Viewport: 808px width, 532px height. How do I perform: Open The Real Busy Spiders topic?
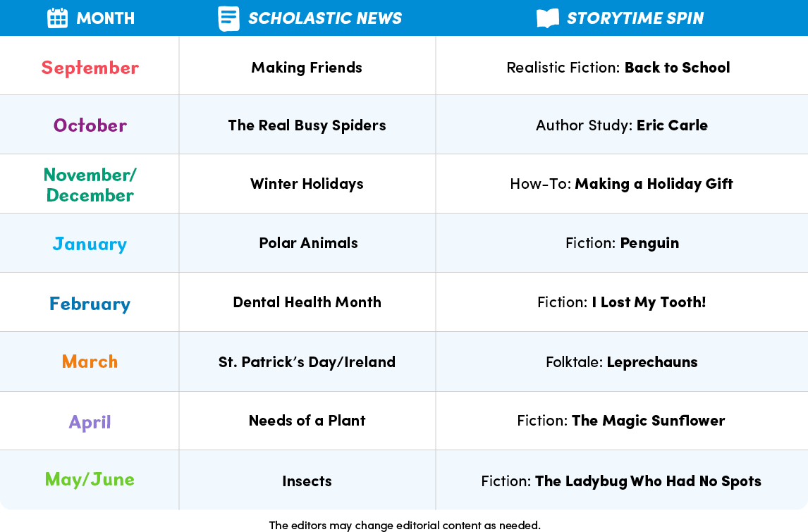coord(307,125)
